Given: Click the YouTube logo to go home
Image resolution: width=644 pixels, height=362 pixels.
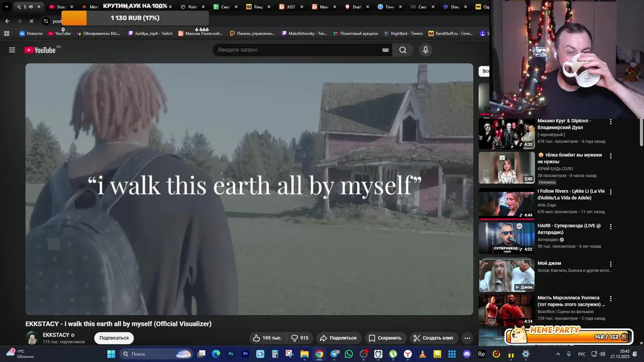Looking at the screenshot, I should point(40,50).
